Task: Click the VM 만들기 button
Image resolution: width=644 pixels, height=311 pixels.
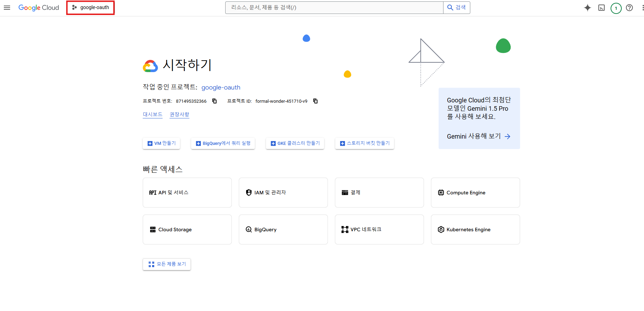Action: point(161,143)
